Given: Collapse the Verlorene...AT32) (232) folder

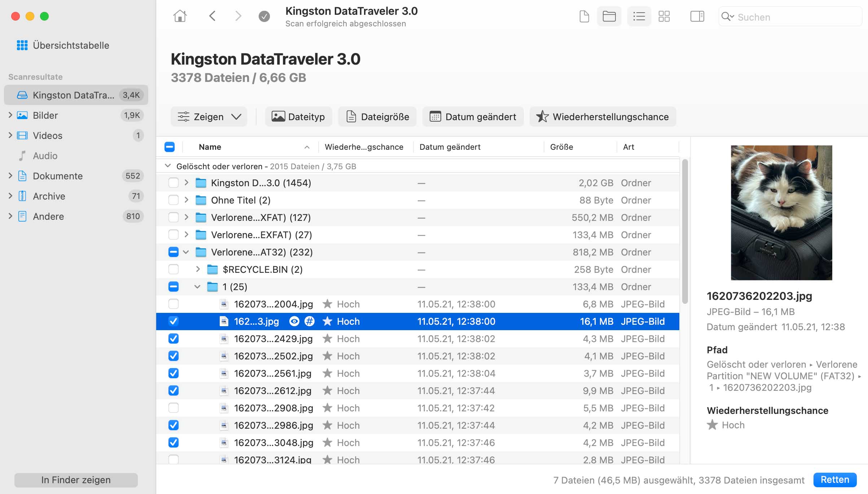Looking at the screenshot, I should pyautogui.click(x=186, y=252).
